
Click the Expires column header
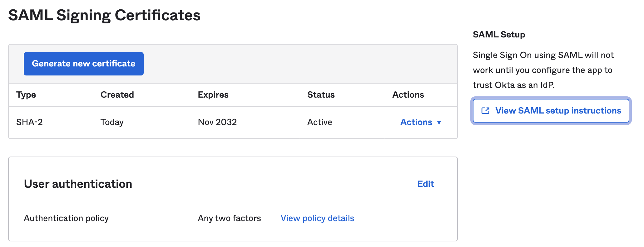(213, 95)
